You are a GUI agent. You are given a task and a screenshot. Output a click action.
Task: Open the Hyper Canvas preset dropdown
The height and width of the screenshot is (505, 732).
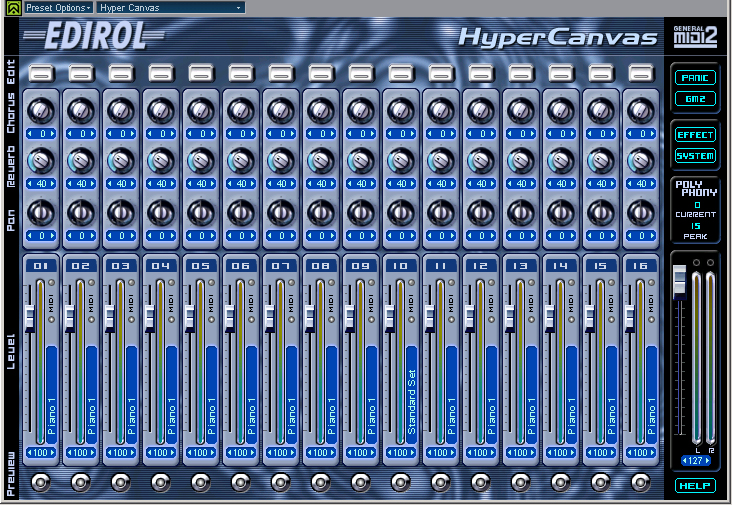(x=171, y=7)
